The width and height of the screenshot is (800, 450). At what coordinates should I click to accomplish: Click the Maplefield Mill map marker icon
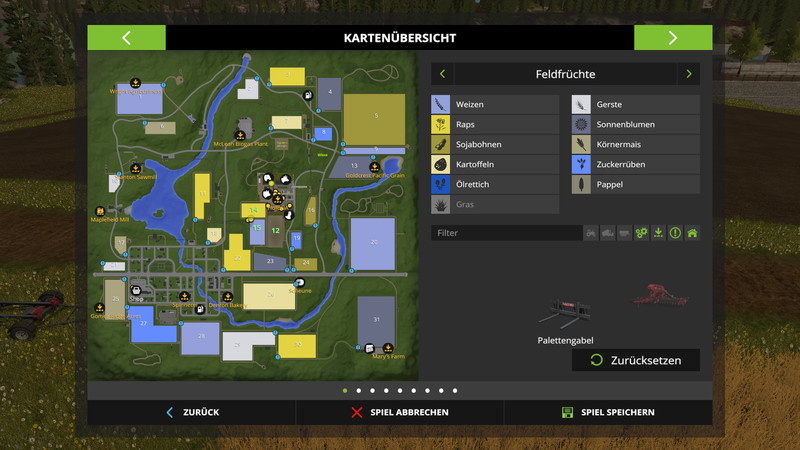pyautogui.click(x=100, y=211)
